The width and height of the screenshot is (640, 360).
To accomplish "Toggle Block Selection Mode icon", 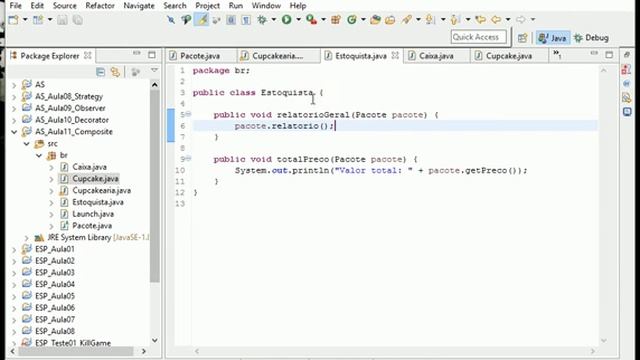I will pyautogui.click(x=231, y=20).
